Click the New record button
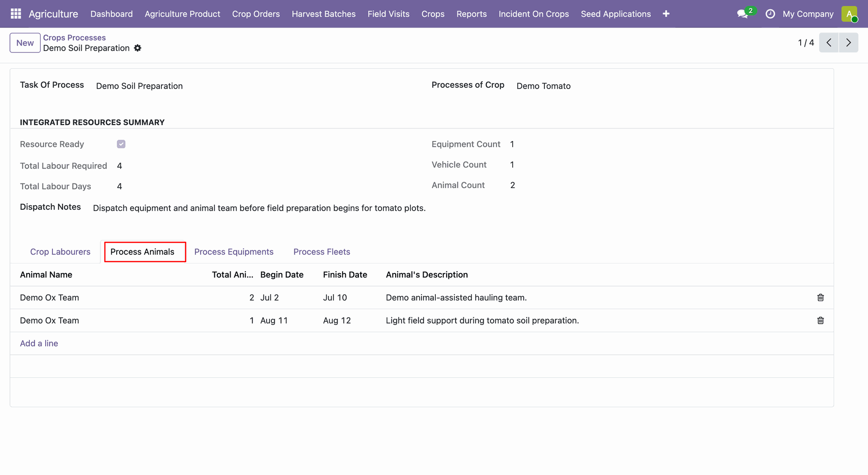Viewport: 868px width, 475px height. [x=25, y=43]
